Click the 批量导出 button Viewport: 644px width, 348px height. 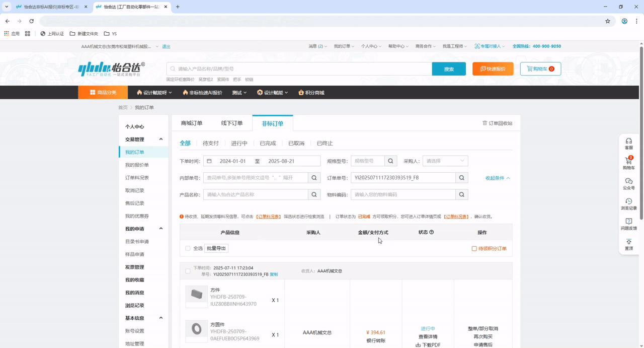coord(216,248)
